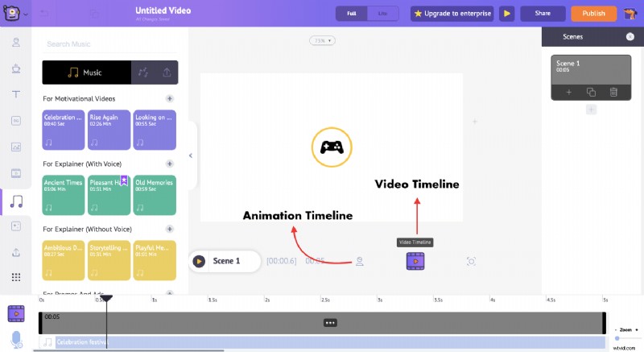Open the Character library in sidebar
Screen dimensions: 644x352
(16, 43)
